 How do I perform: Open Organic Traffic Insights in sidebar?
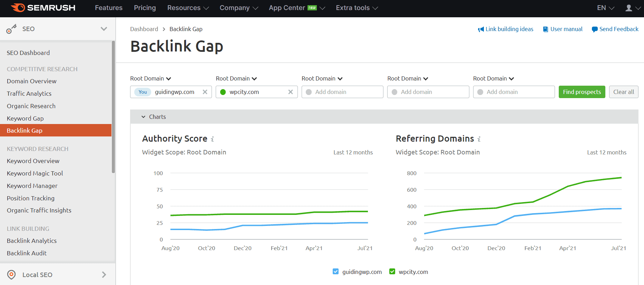tap(39, 210)
